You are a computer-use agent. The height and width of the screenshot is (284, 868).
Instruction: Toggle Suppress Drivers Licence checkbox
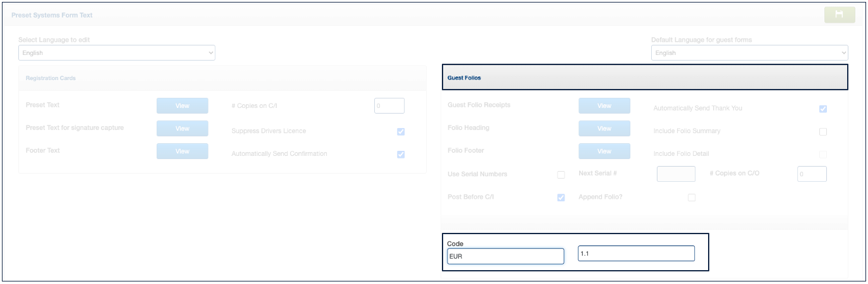(x=401, y=132)
